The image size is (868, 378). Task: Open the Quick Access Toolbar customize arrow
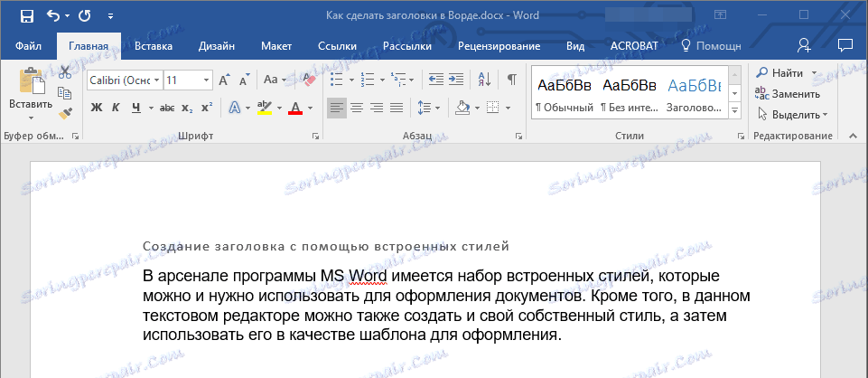[111, 16]
